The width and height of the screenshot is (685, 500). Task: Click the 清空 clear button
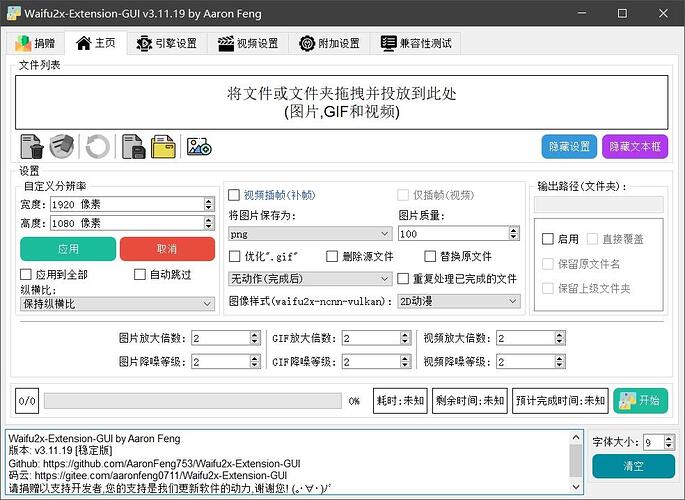point(633,466)
